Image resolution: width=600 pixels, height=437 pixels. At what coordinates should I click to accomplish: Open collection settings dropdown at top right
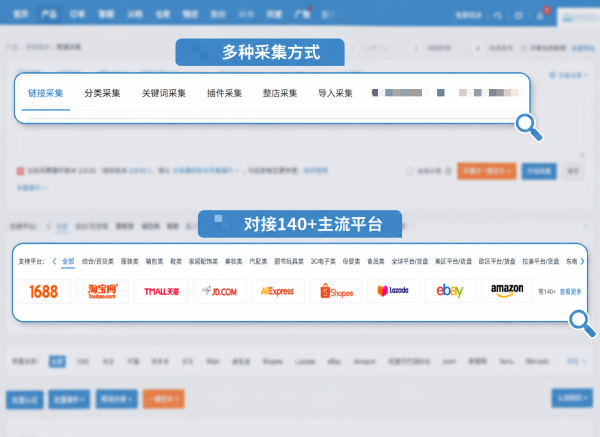pos(569,75)
